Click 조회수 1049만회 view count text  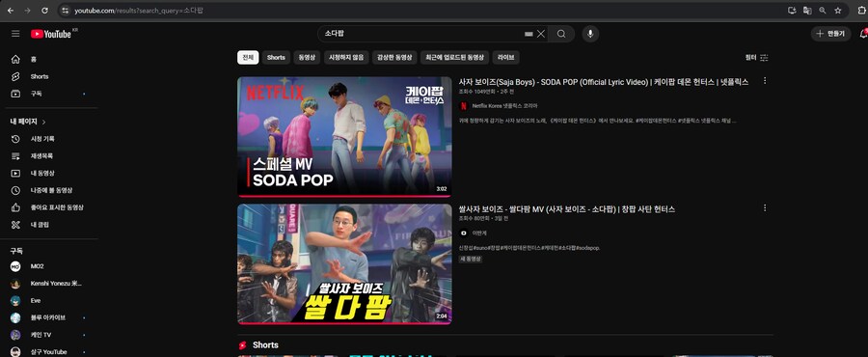point(476,91)
